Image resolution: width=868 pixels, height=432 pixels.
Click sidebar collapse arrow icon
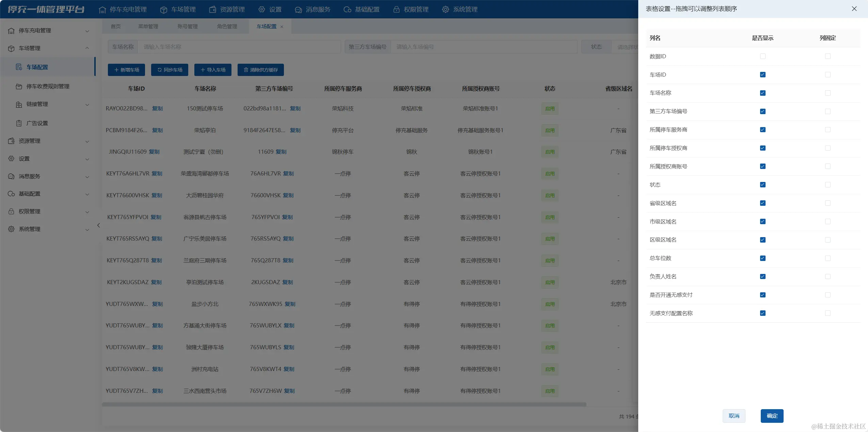click(98, 225)
